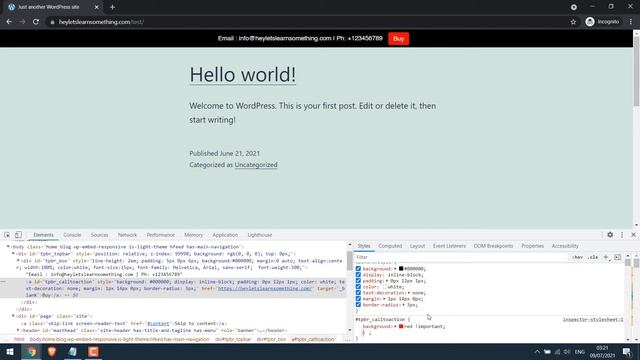Image resolution: width=640 pixels, height=360 pixels.
Task: Click the round media indicator icon in title bar
Action: (x=573, y=7)
